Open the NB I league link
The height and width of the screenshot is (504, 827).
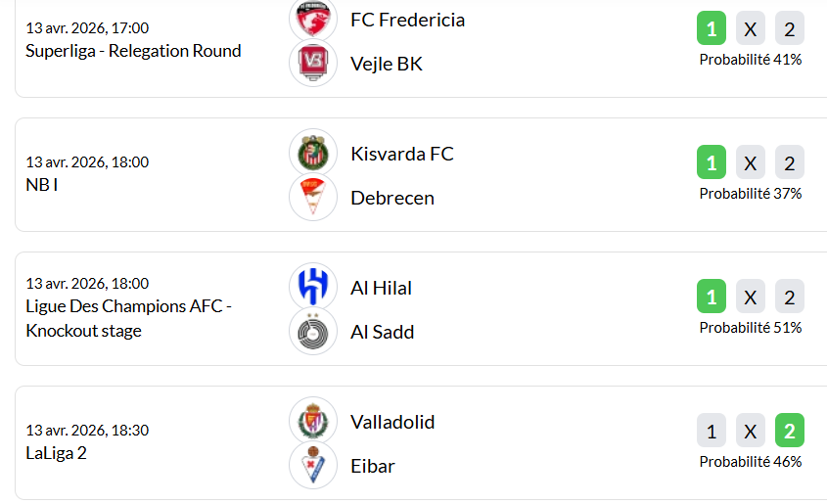pos(42,185)
